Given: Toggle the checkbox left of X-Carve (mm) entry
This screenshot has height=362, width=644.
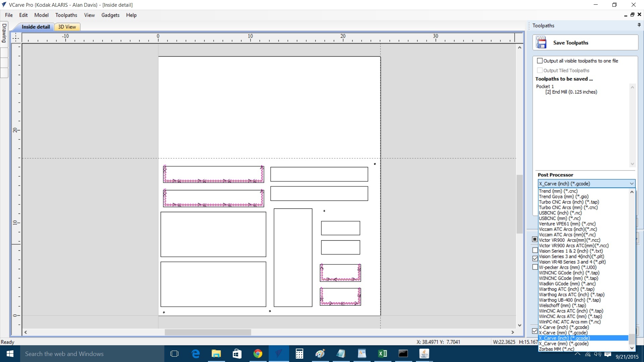Looking at the screenshot, I should pyautogui.click(x=535, y=331).
